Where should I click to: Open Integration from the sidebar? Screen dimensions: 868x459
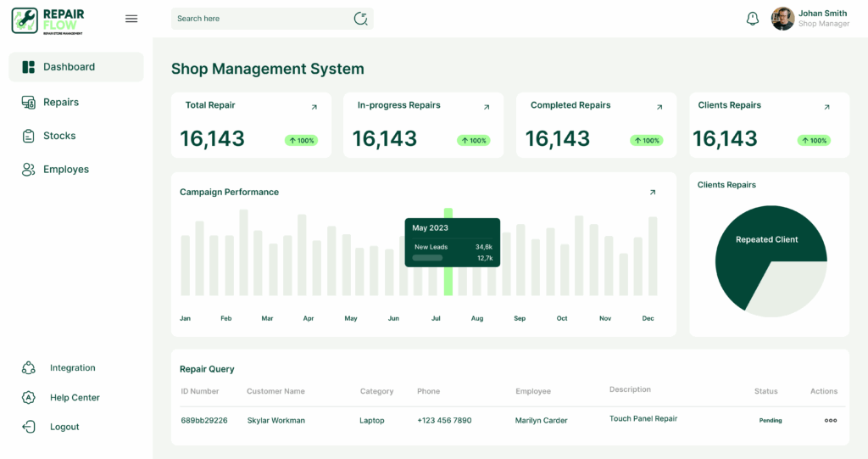(72, 368)
